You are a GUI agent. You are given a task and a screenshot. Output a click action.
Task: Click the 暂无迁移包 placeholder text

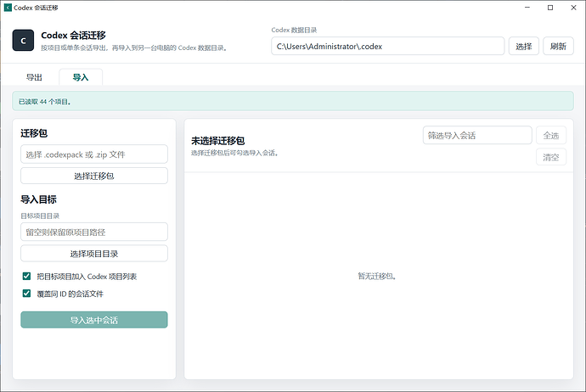point(377,277)
